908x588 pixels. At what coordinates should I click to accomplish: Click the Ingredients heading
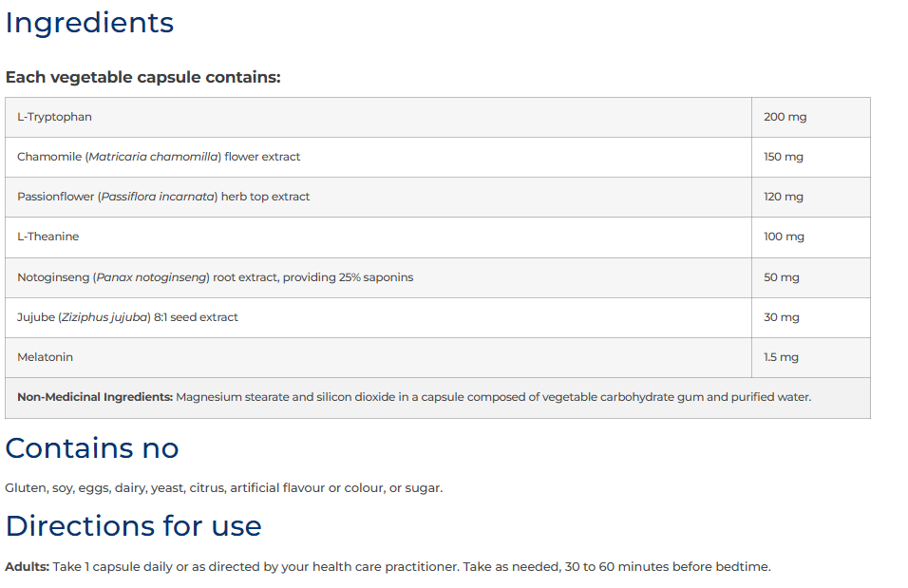coord(89,23)
